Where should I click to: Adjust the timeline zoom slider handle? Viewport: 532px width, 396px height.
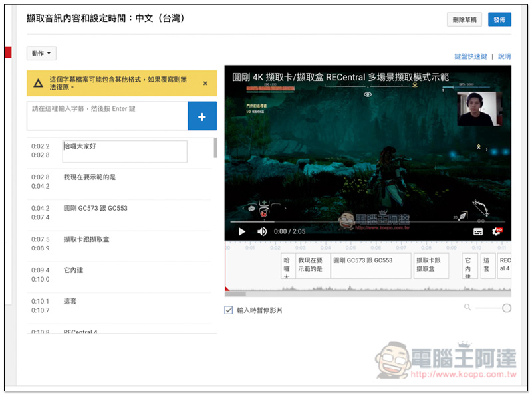507,308
